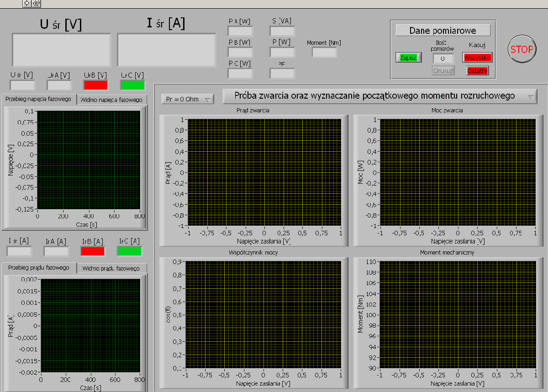Click the Współczynnik mocy graph plot area
Image resolution: width=548 pixels, height=392 pixels.
click(263, 314)
